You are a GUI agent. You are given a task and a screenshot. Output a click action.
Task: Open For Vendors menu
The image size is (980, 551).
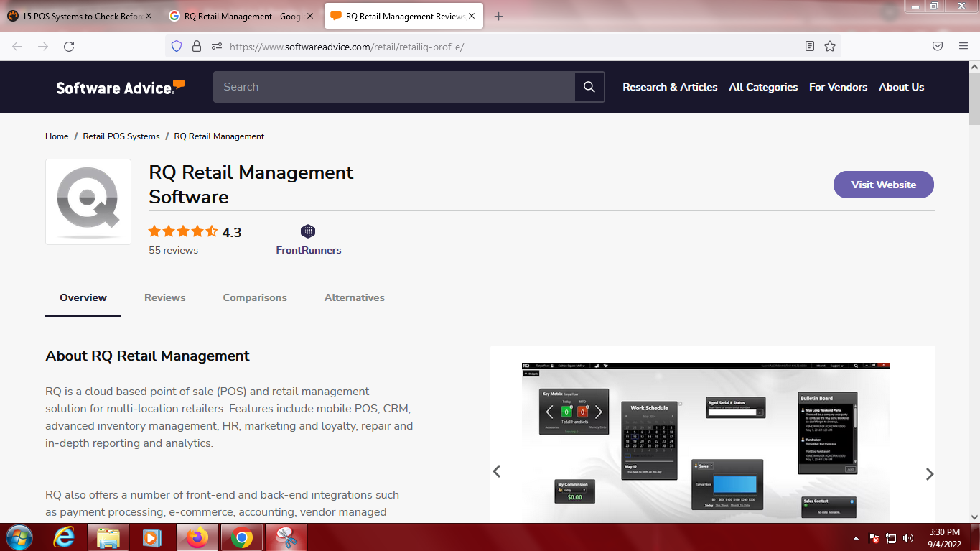coord(838,87)
